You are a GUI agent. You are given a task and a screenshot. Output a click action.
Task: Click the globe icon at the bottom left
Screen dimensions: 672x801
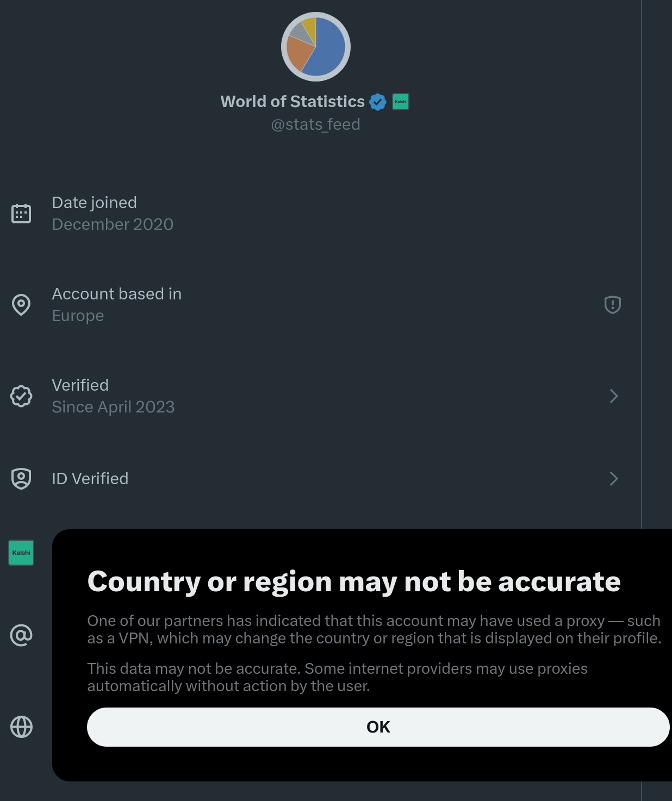[21, 727]
